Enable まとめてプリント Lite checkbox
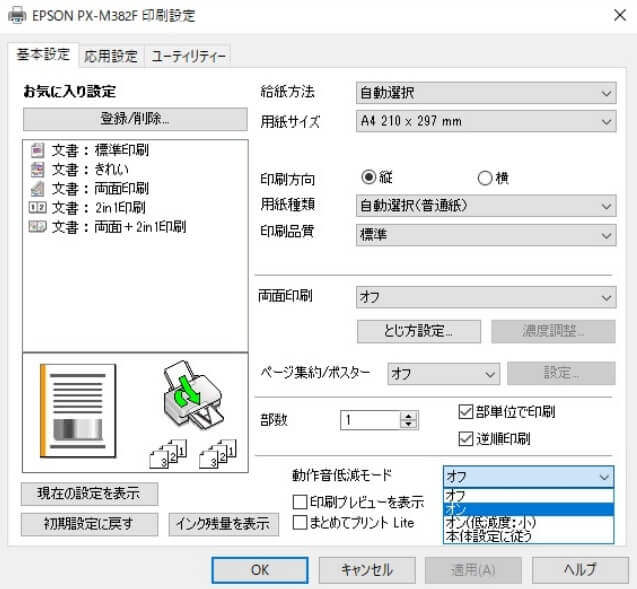This screenshot has height=589, width=637. [x=300, y=522]
